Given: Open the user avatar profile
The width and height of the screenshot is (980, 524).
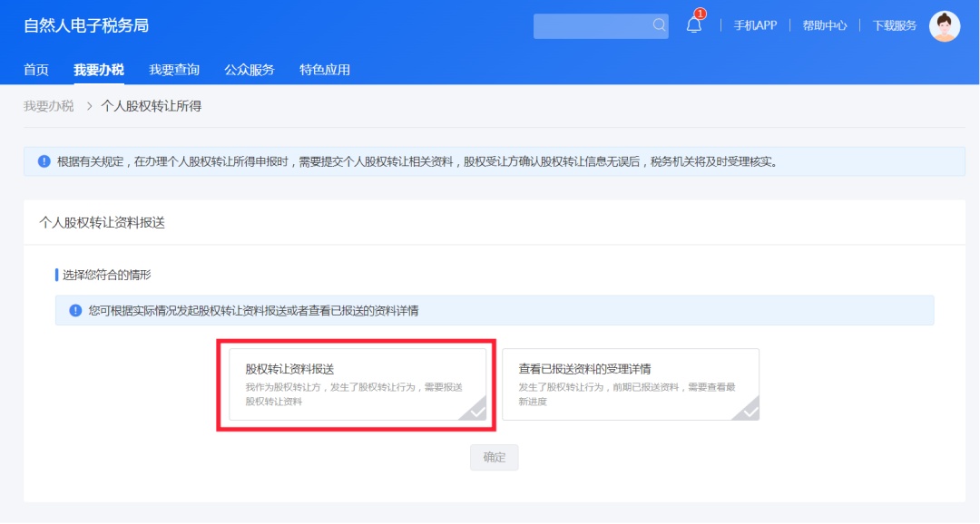Looking at the screenshot, I should click(x=945, y=26).
